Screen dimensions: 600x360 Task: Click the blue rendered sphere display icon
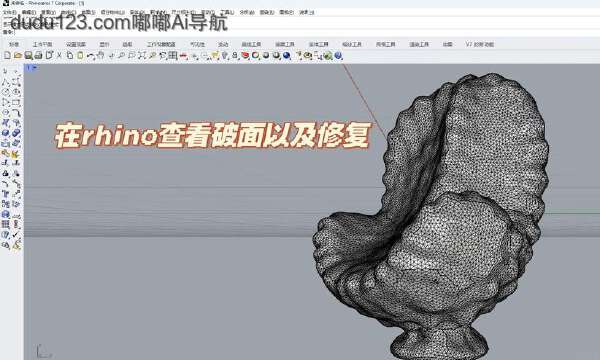coord(287,56)
